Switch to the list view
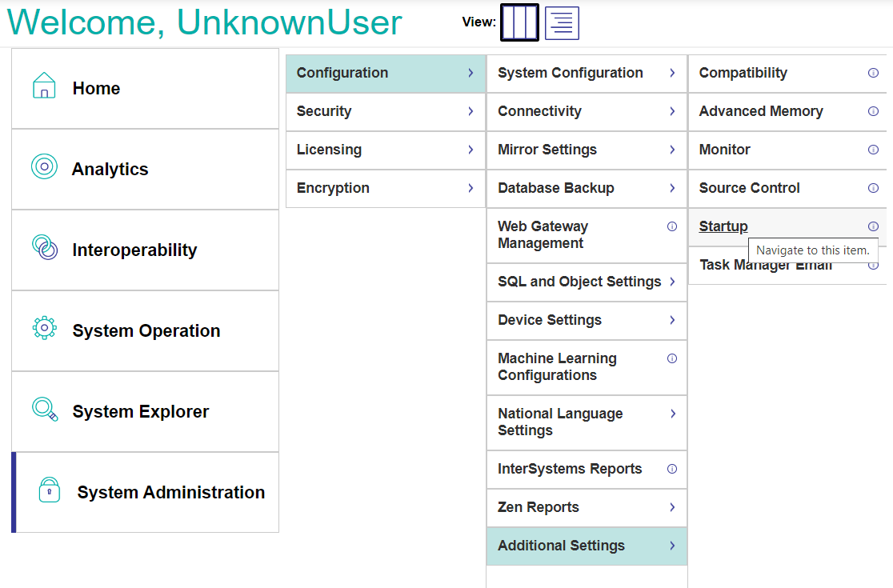893x588 pixels. coord(561,22)
